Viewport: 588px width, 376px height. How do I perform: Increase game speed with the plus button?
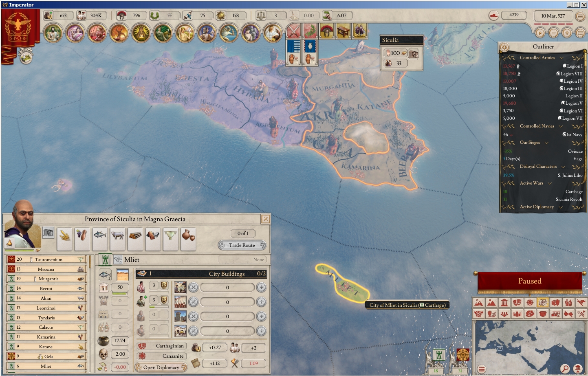coord(566,33)
